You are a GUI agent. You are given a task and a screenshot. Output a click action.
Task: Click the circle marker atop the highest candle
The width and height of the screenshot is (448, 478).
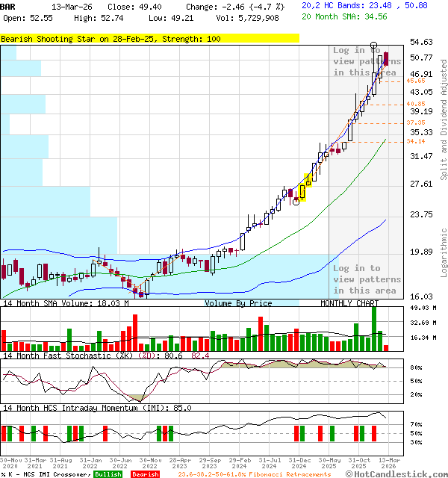tap(373, 46)
